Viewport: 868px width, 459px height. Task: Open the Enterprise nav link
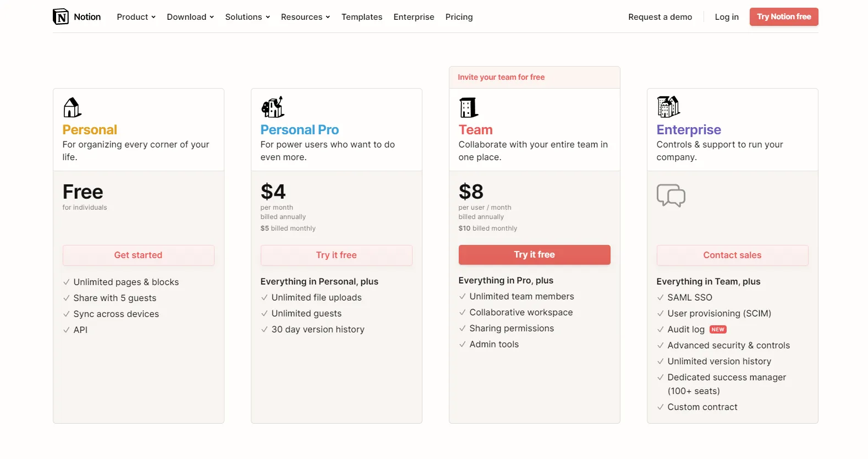(x=414, y=17)
